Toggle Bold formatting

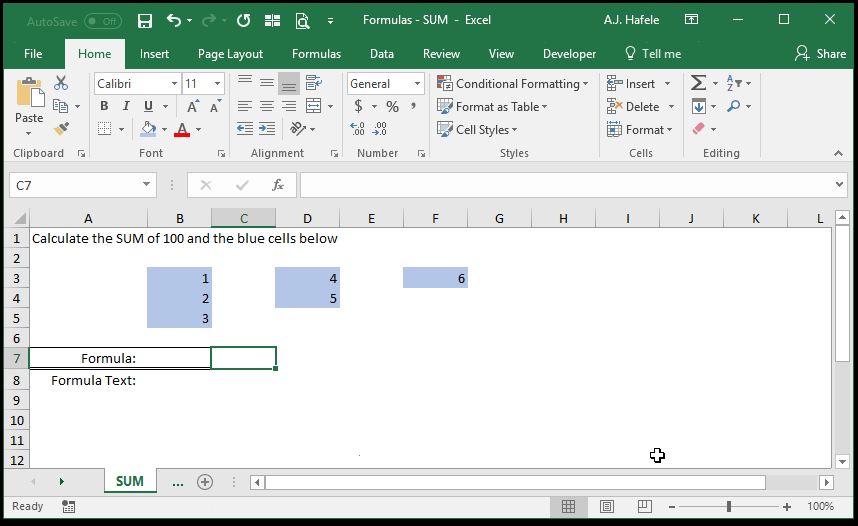(104, 106)
